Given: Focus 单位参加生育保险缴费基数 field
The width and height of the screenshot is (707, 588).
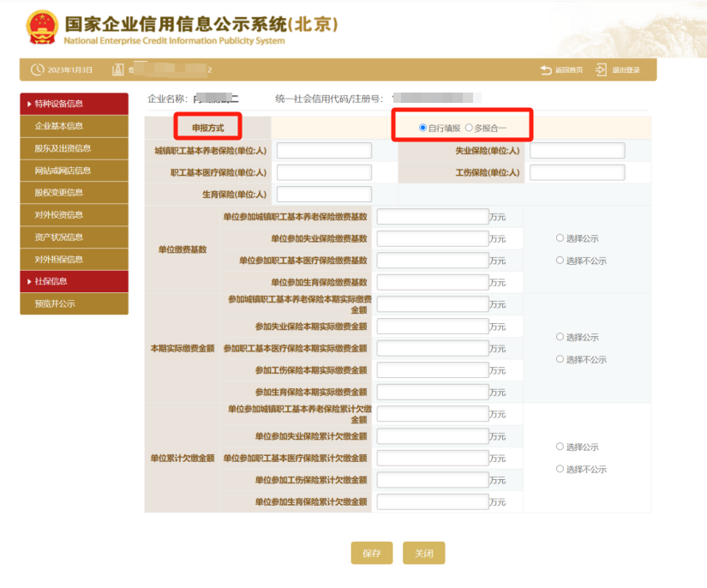Looking at the screenshot, I should [433, 282].
